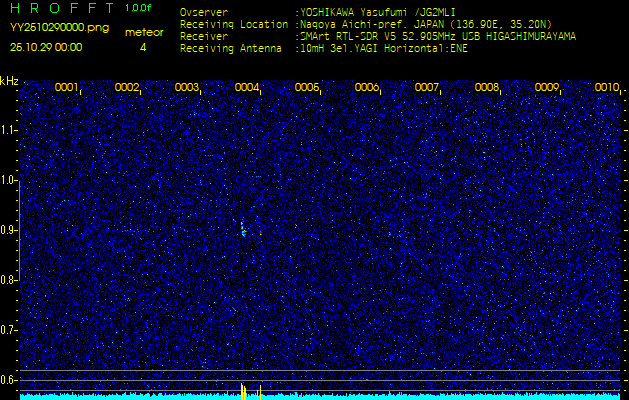Click the 'Receiver' field label
Viewport: 629px width, 400px height.
[204, 37]
